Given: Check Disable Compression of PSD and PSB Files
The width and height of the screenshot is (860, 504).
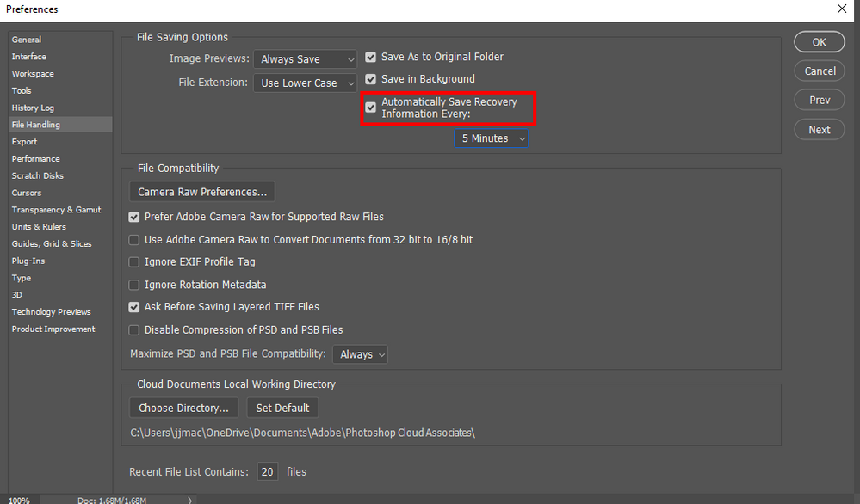Looking at the screenshot, I should (x=134, y=330).
